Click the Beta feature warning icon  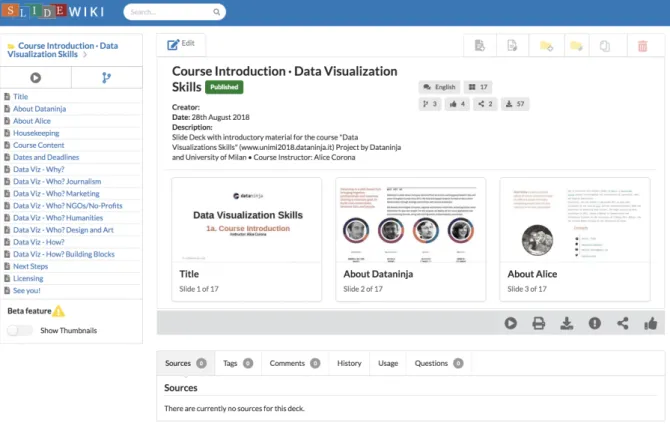tap(59, 311)
